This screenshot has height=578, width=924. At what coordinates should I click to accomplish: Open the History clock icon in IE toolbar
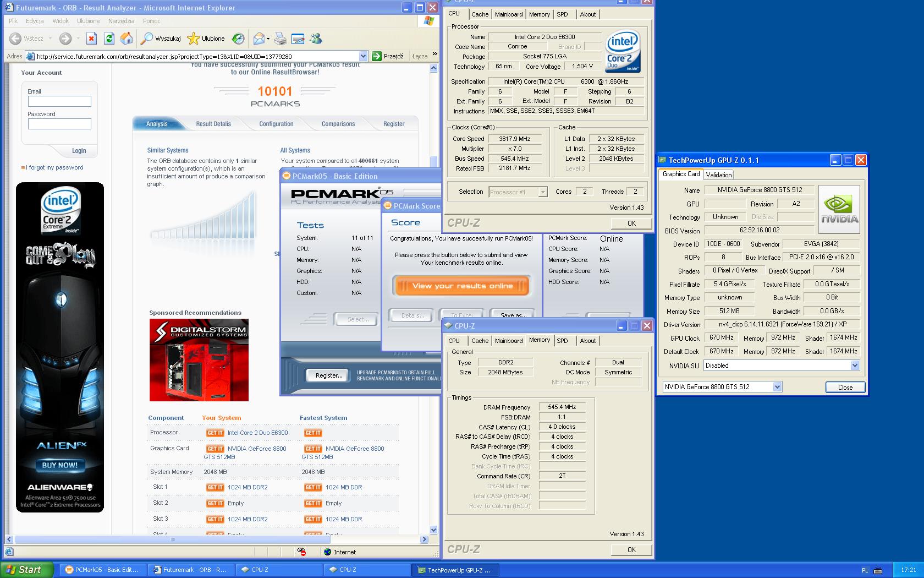pos(238,39)
